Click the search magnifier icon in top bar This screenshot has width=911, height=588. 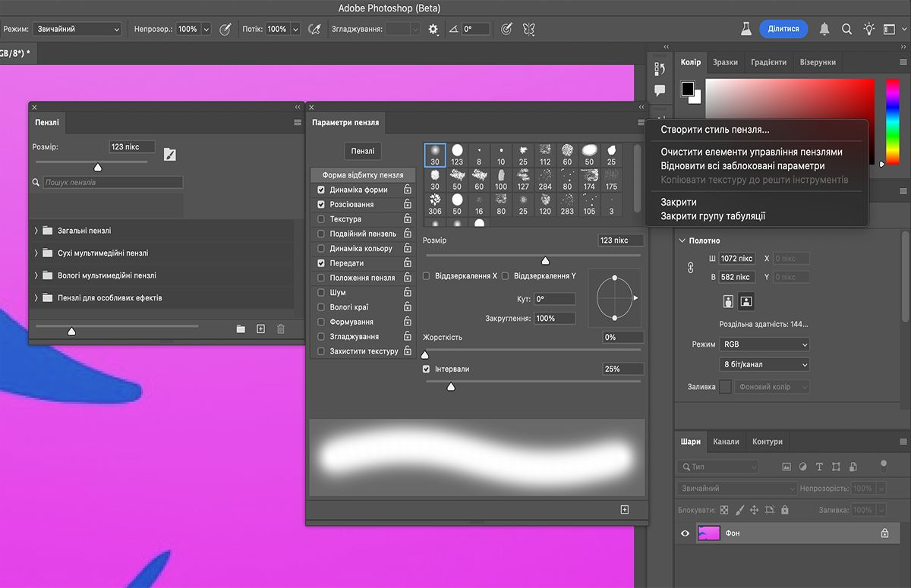(x=846, y=29)
